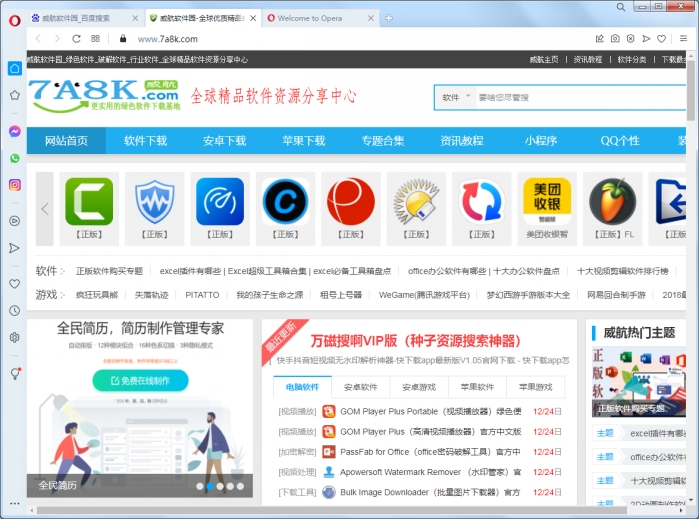
Task: Click the heart icon in the address bar
Action: 662,39
